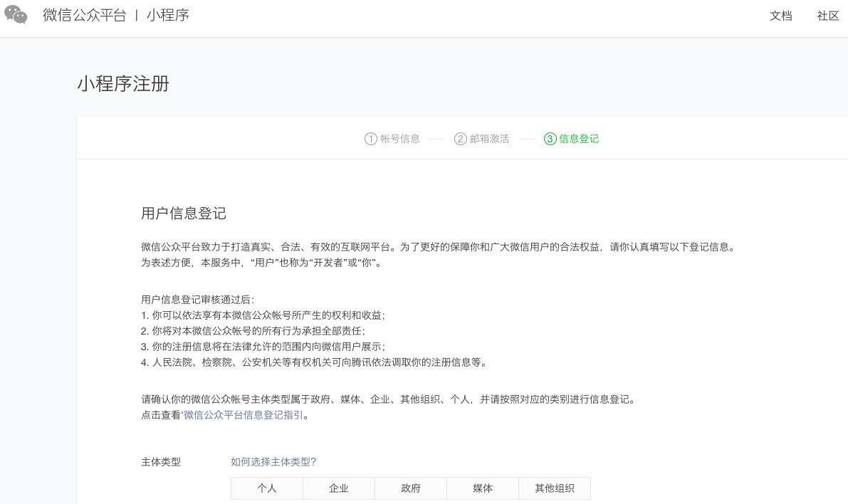The width and height of the screenshot is (848, 504).
Task: Click line 3 about 向微信用户展示
Action: tap(263, 347)
